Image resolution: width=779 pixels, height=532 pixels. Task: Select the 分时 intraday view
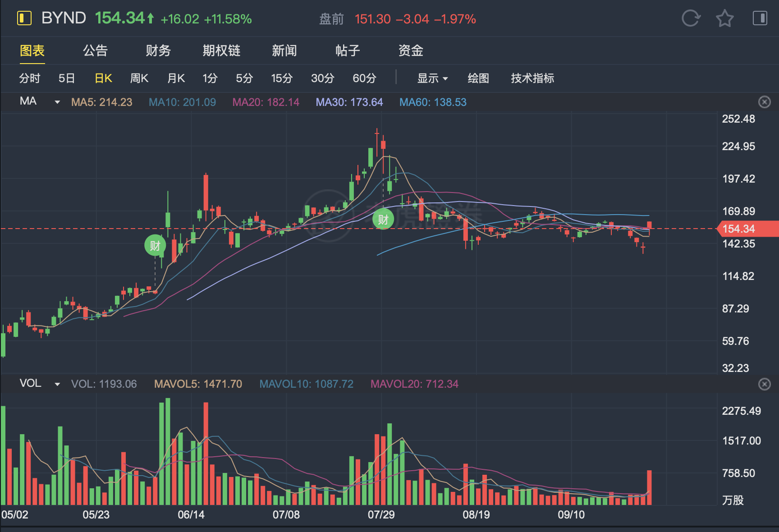click(30, 78)
